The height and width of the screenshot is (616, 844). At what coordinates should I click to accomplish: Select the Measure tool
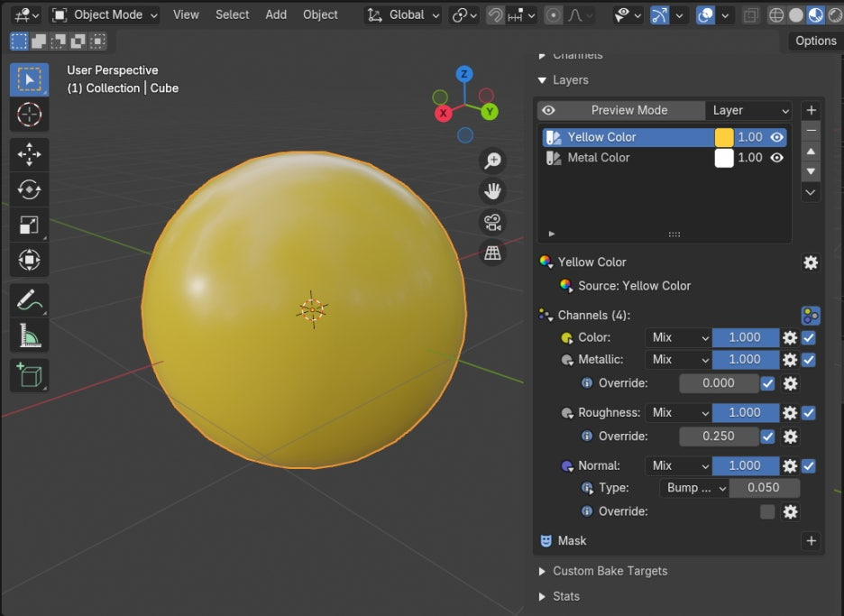point(29,335)
